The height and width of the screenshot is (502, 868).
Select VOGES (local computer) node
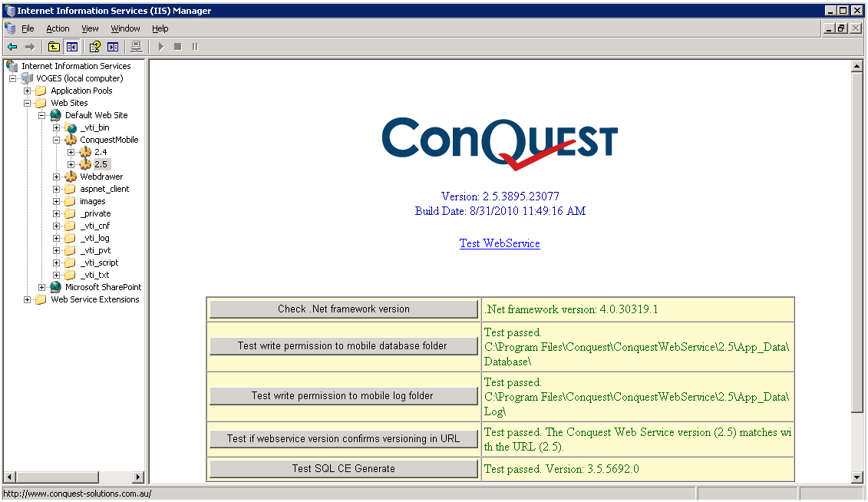pos(79,78)
